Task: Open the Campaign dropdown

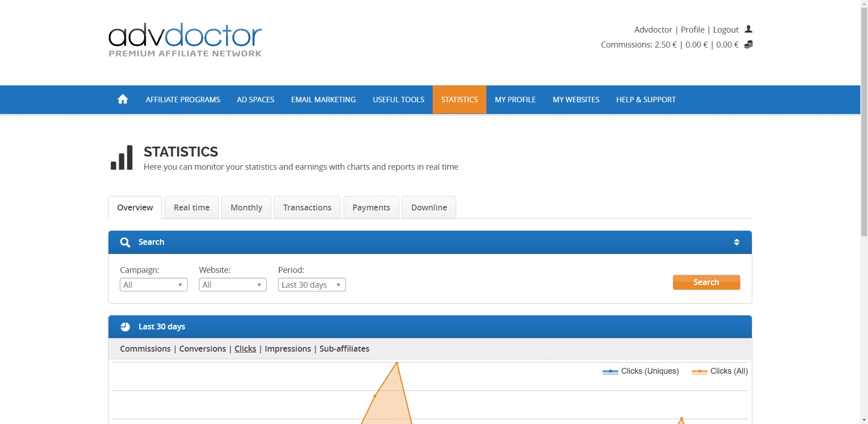Action: click(153, 285)
